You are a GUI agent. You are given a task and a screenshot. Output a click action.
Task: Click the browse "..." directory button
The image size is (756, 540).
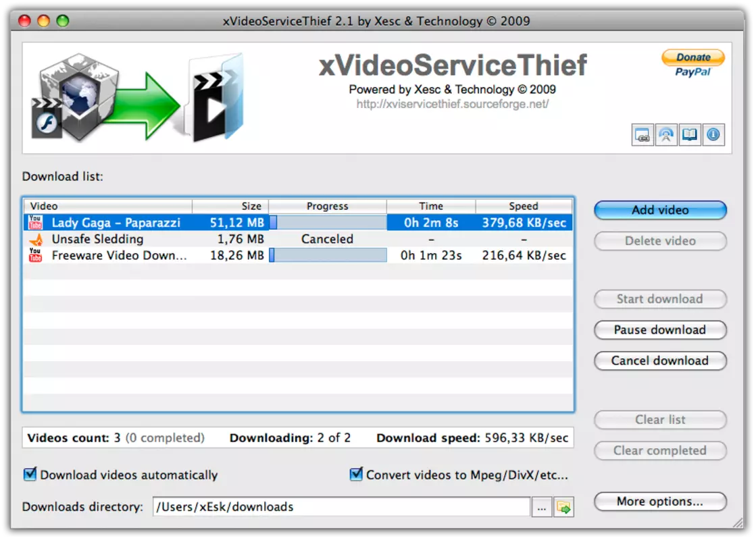542,507
